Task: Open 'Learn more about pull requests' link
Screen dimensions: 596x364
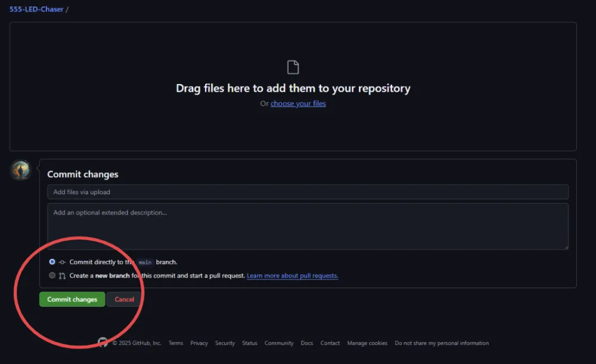Action: tap(292, 276)
